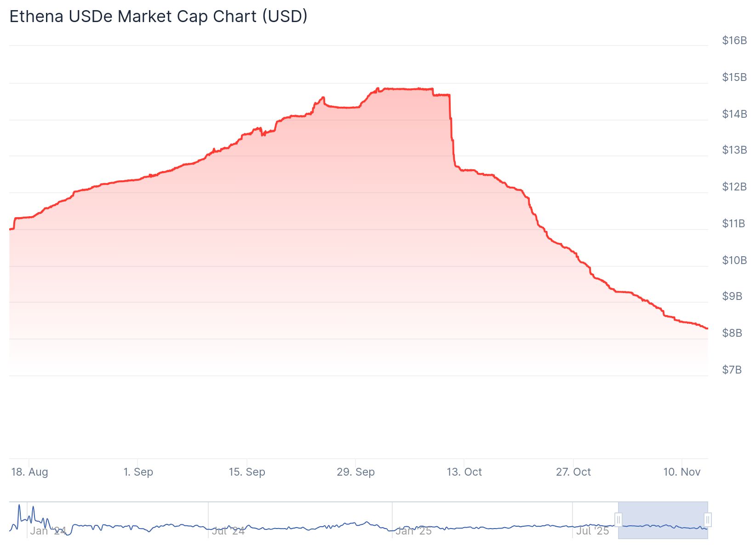756x552 pixels.
Task: Click the 27. Oct date label
Action: pyautogui.click(x=573, y=472)
